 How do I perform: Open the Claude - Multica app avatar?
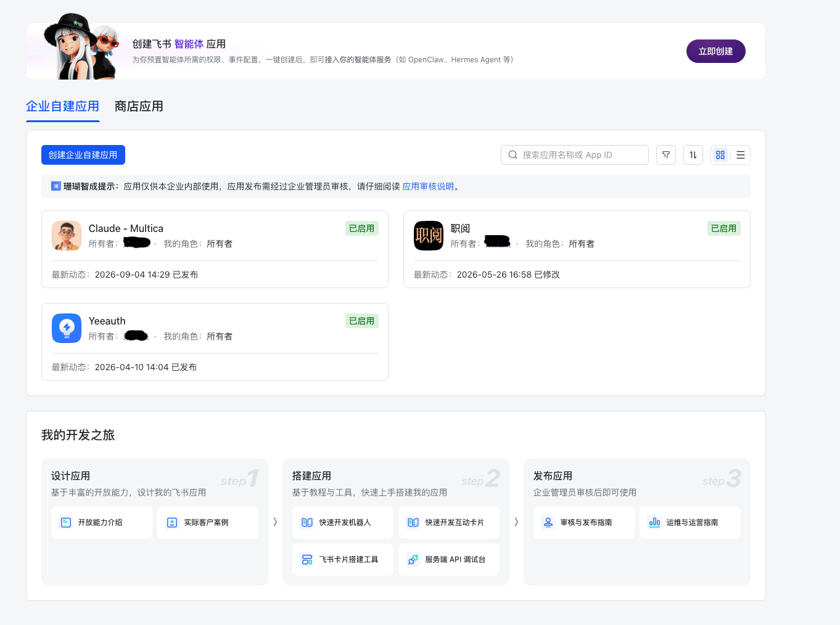[67, 236]
